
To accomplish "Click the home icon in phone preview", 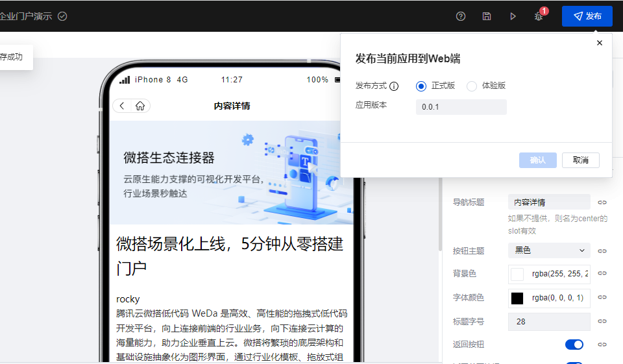I will coord(140,106).
